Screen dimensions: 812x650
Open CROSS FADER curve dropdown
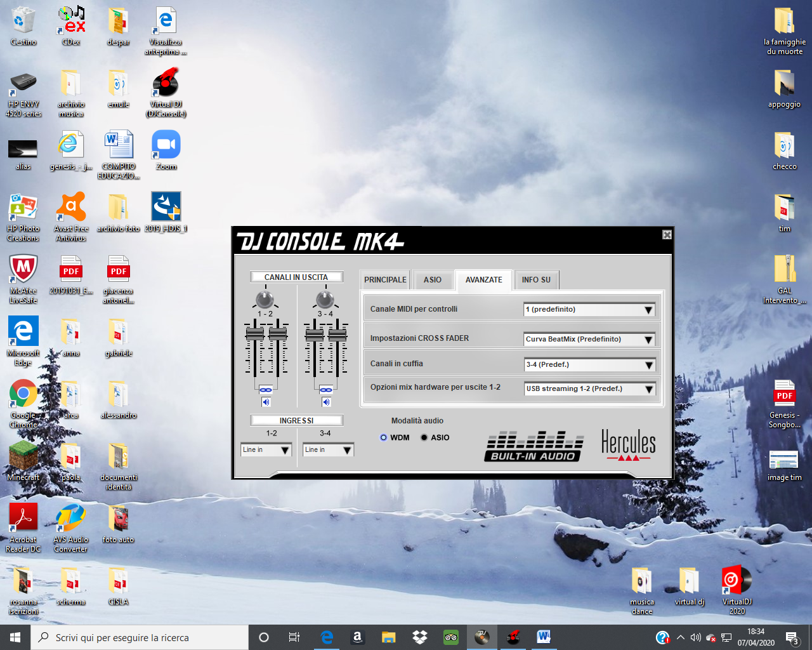589,339
